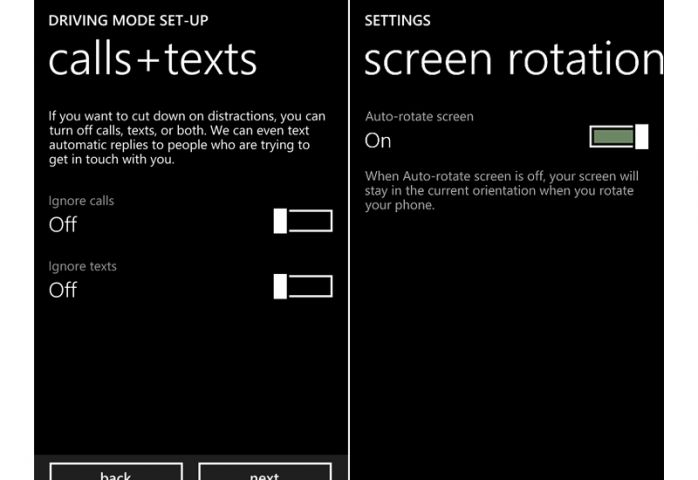The image size is (698, 480).
Task: Tap the Ignore texts label
Action: click(82, 267)
